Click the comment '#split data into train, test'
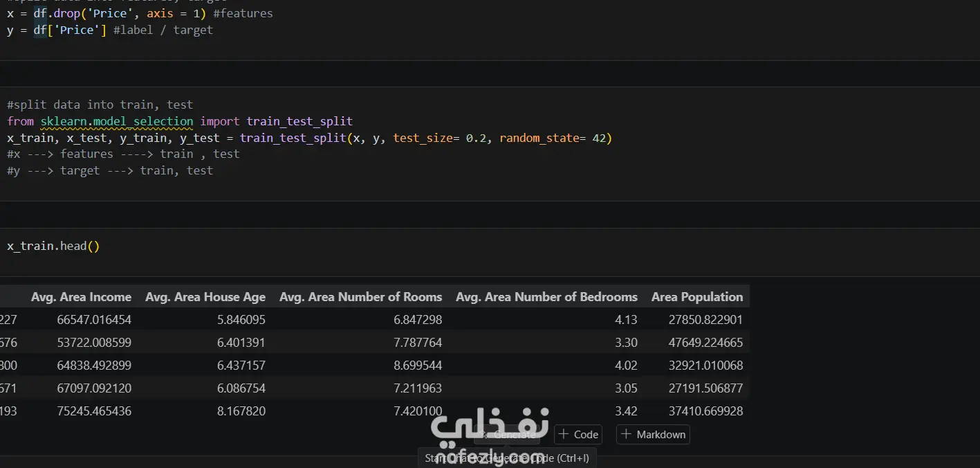980x468 pixels. (x=100, y=105)
